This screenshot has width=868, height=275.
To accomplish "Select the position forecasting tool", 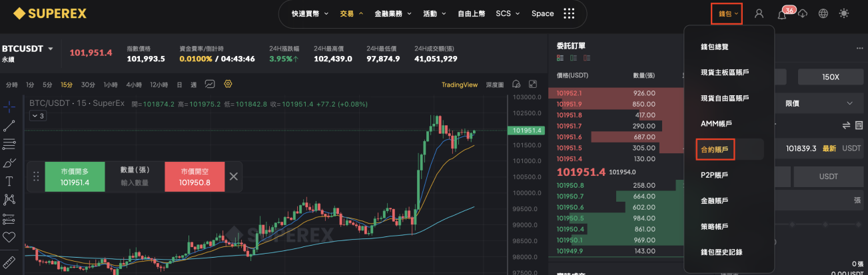I will [9, 218].
